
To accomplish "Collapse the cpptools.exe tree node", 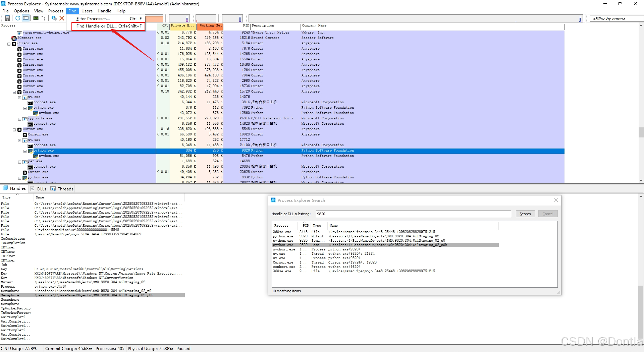I will 19,119.
